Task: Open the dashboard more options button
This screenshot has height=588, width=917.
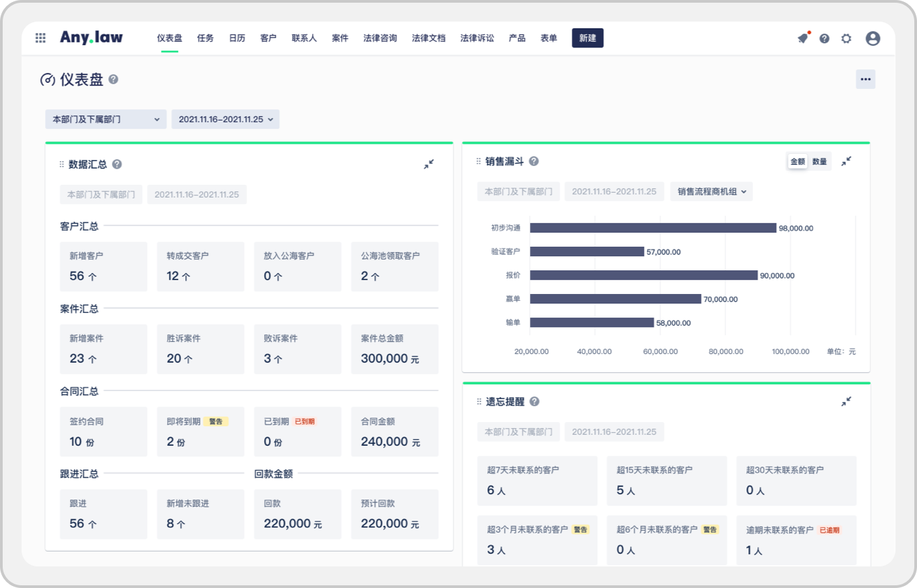Action: (865, 80)
